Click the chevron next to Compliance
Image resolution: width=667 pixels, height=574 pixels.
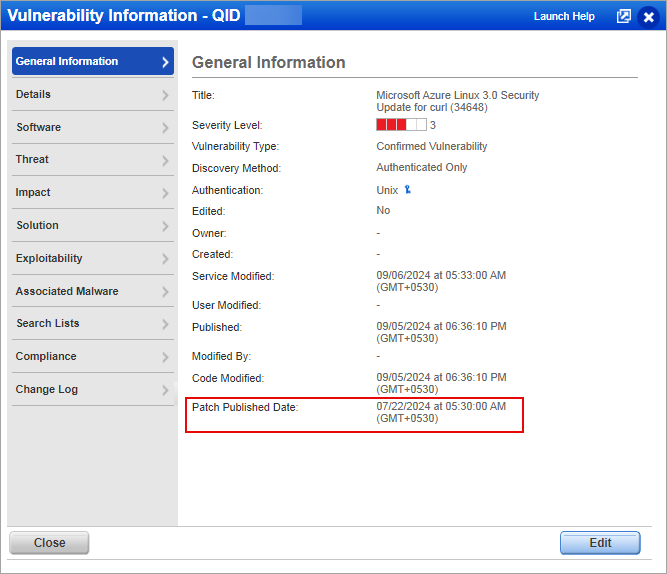[165, 357]
